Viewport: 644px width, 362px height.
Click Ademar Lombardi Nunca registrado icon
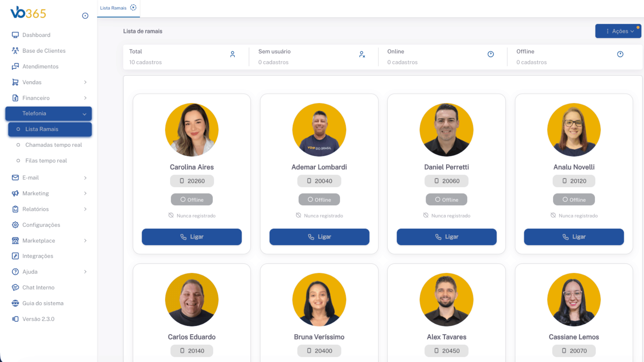[x=299, y=215]
